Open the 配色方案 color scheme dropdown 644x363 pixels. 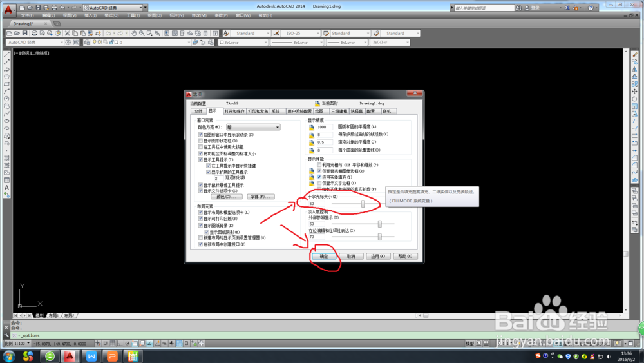[x=253, y=128]
